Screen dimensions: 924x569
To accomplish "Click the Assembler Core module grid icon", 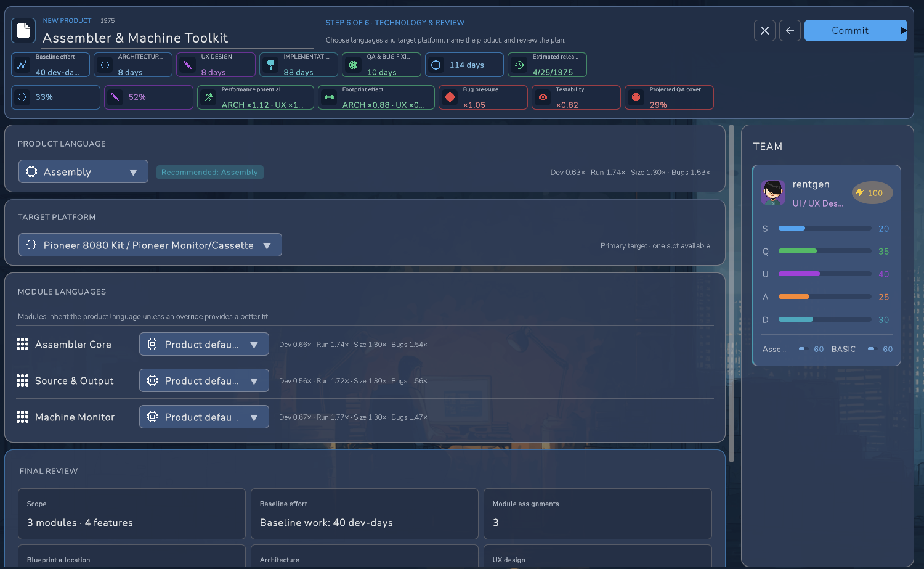I will pyautogui.click(x=22, y=344).
